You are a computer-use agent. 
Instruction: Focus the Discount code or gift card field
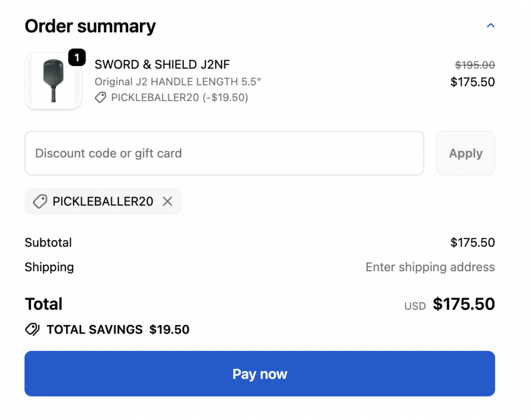(224, 153)
